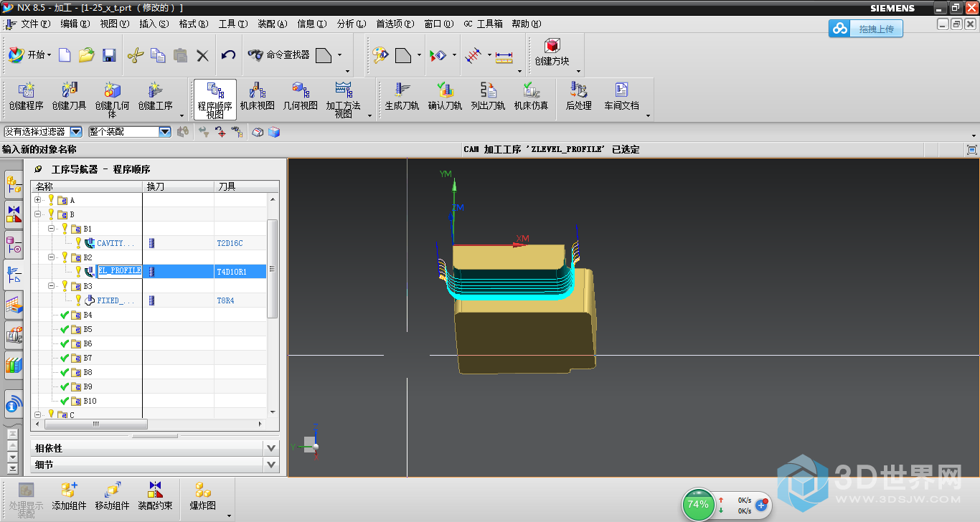Open constraint navigator sidebar tab

click(x=14, y=214)
